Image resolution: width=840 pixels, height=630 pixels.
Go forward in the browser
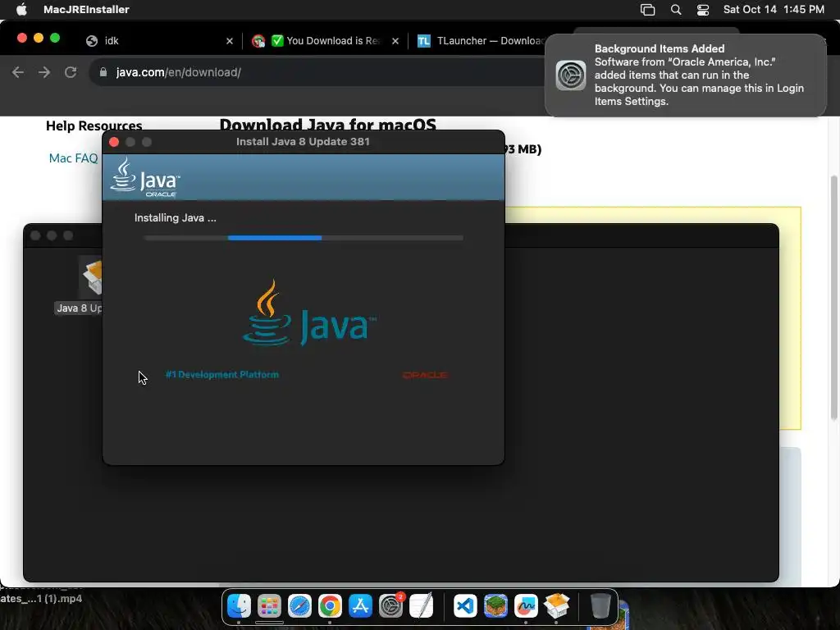coord(44,72)
